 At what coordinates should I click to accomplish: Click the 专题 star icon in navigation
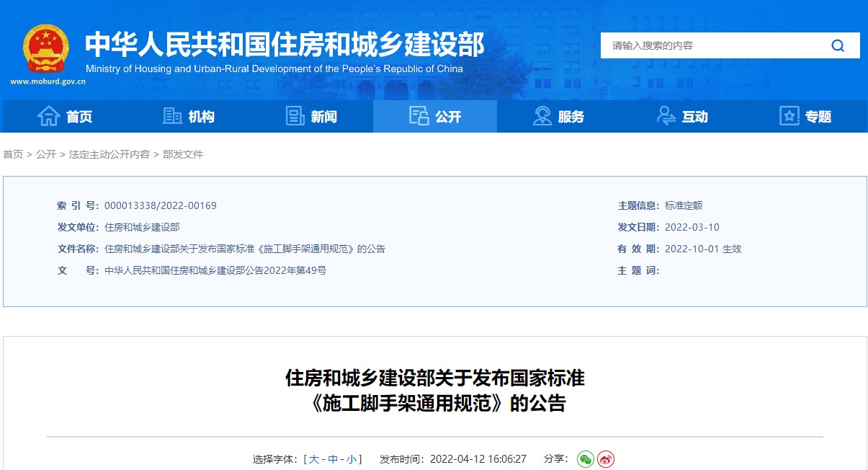(789, 116)
